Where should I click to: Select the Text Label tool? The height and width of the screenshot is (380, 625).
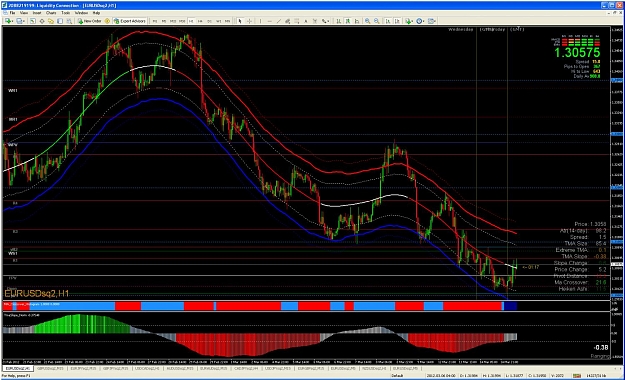(315, 21)
